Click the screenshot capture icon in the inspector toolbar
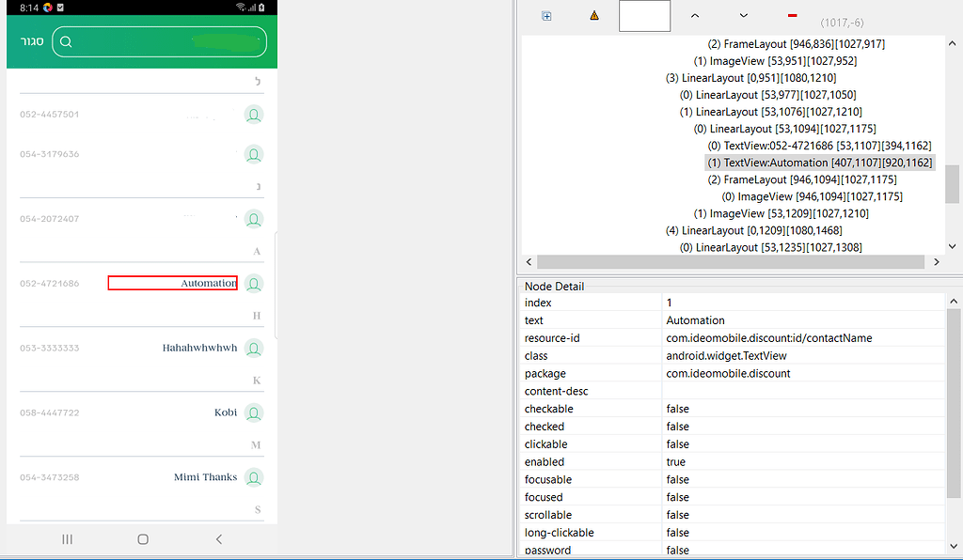Image resolution: width=963 pixels, height=560 pixels. coord(546,16)
